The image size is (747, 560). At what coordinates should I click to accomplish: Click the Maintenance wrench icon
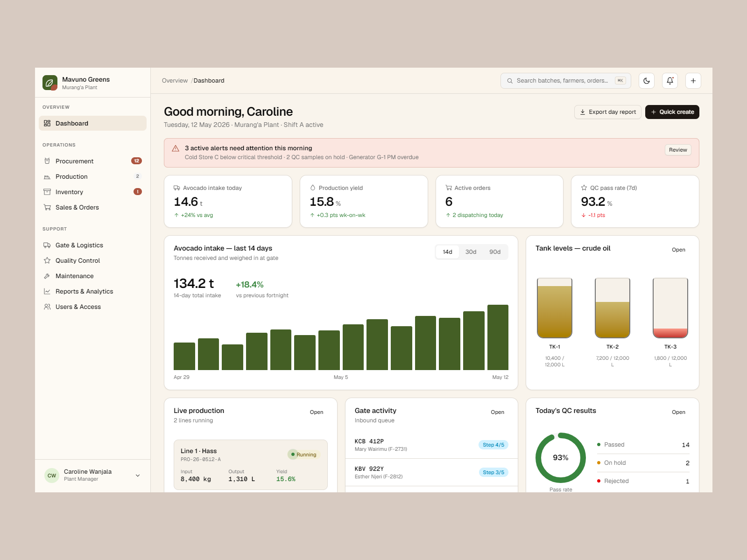[x=47, y=276]
